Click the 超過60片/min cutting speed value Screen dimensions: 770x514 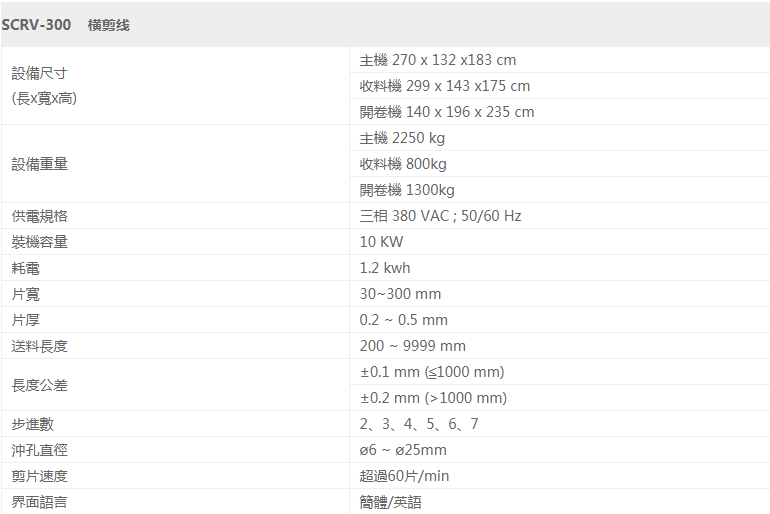click(404, 476)
